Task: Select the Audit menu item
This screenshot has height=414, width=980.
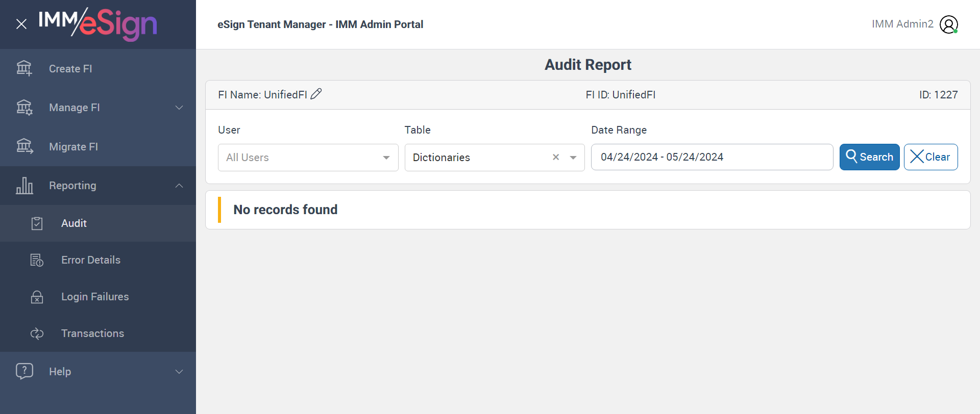Action: [x=74, y=223]
